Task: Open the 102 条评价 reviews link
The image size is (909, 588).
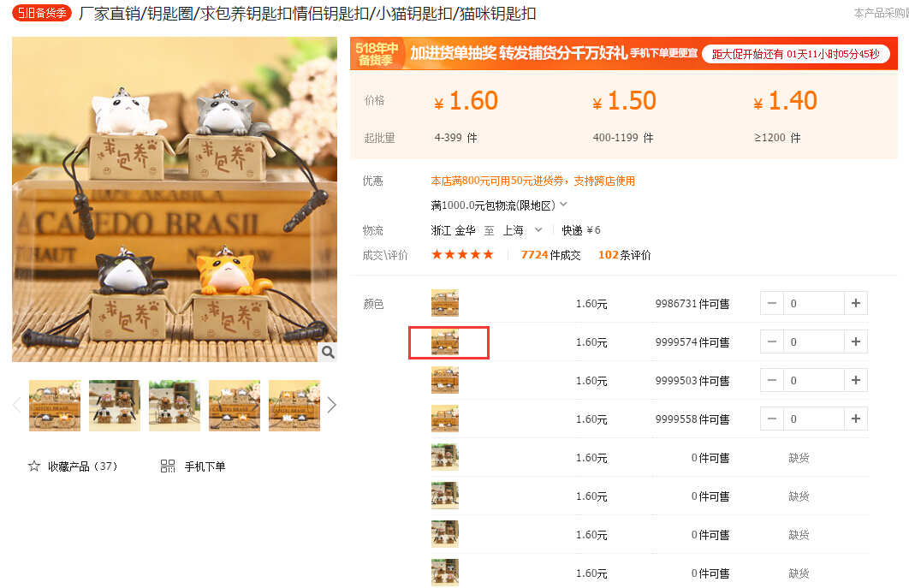Action: (x=624, y=255)
